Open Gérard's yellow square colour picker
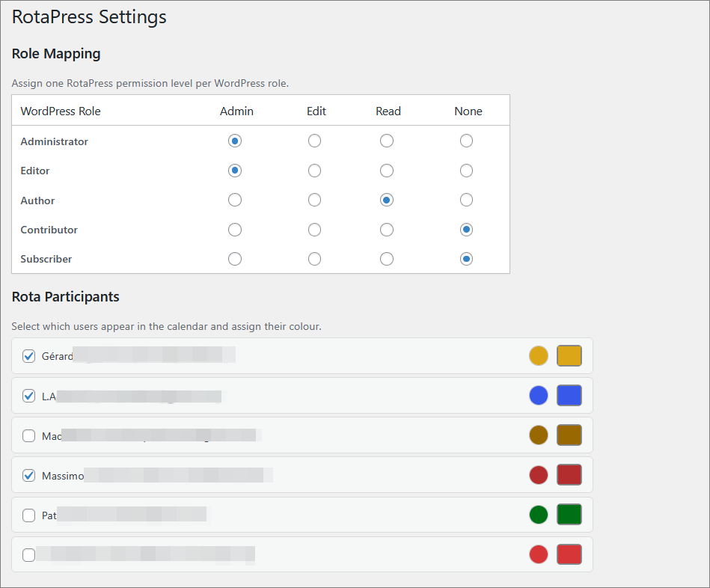The image size is (710, 588). [x=569, y=356]
